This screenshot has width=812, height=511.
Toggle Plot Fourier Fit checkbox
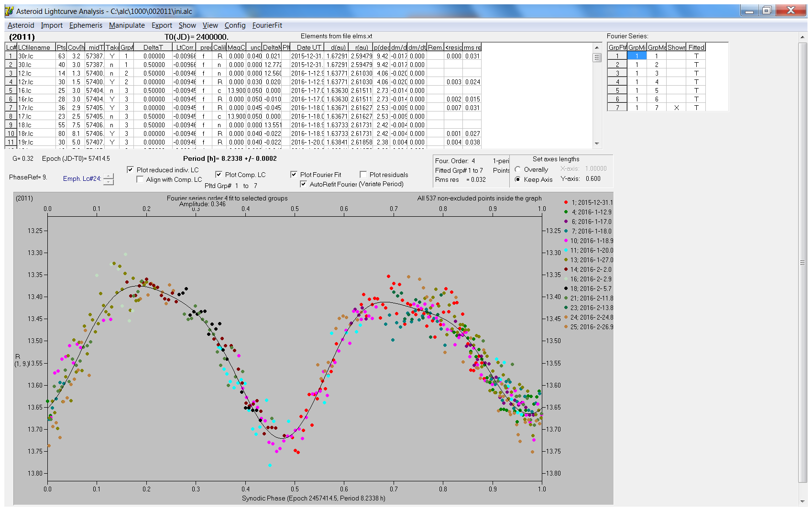(294, 175)
